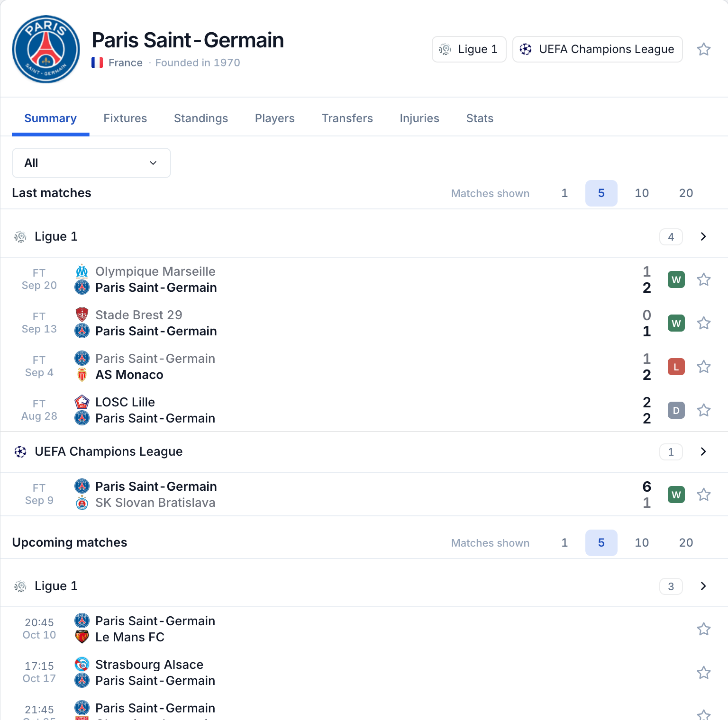Show 5 matches in Upcoming matches
The width and height of the screenshot is (728, 720).
click(x=601, y=543)
